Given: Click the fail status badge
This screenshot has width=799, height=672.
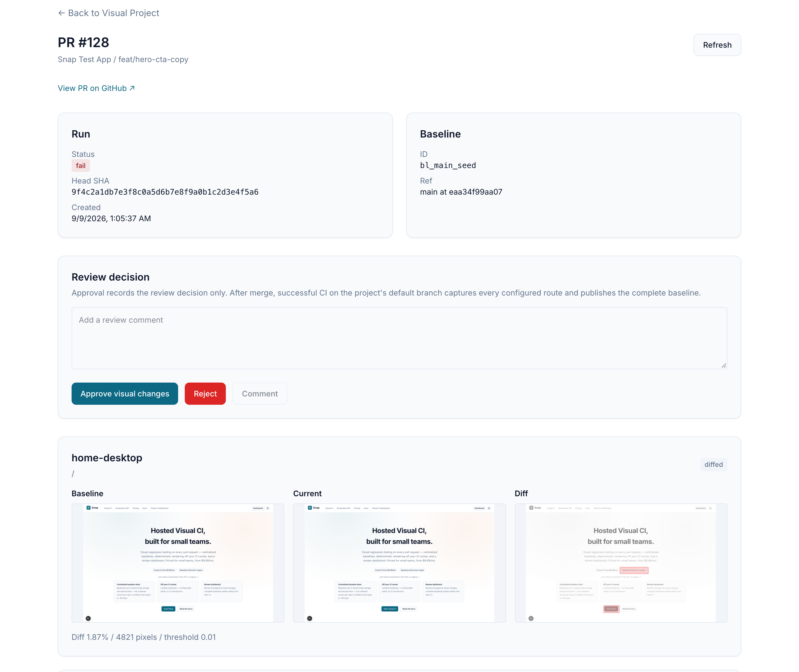Looking at the screenshot, I should [80, 166].
